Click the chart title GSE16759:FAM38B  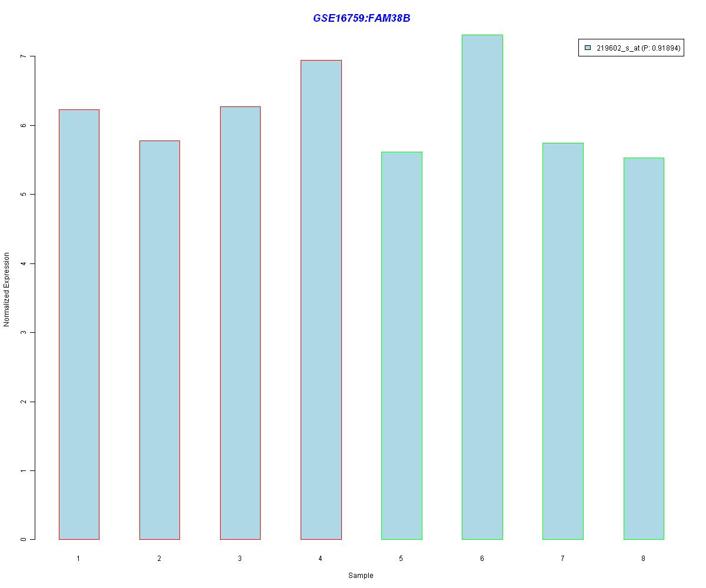point(361,18)
